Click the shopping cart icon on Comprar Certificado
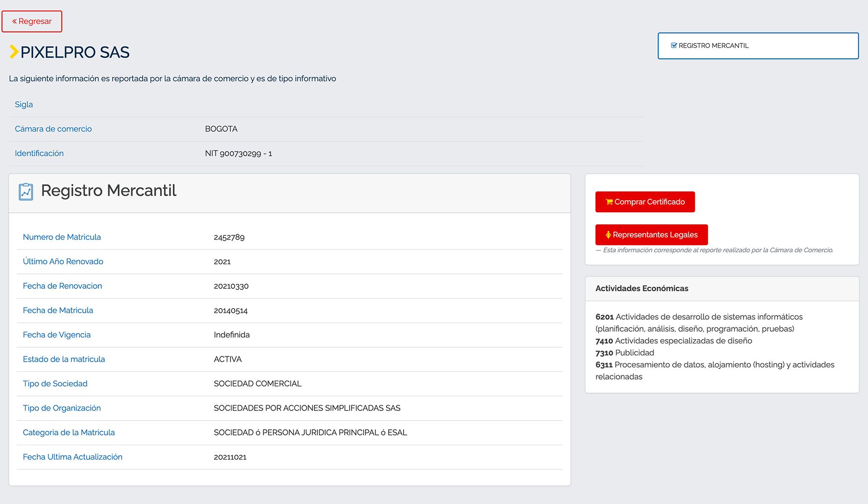This screenshot has width=868, height=504. click(x=609, y=202)
